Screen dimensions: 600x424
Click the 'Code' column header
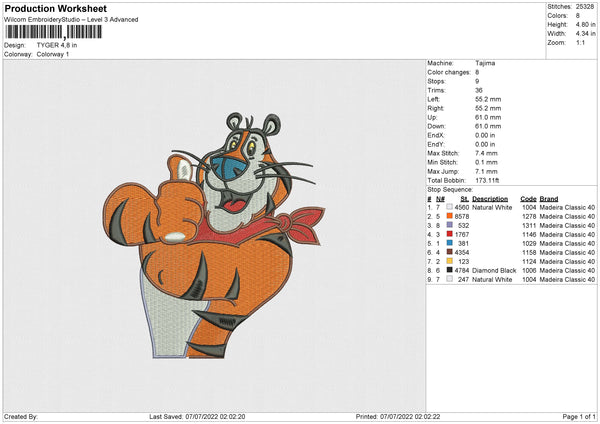pos(528,199)
